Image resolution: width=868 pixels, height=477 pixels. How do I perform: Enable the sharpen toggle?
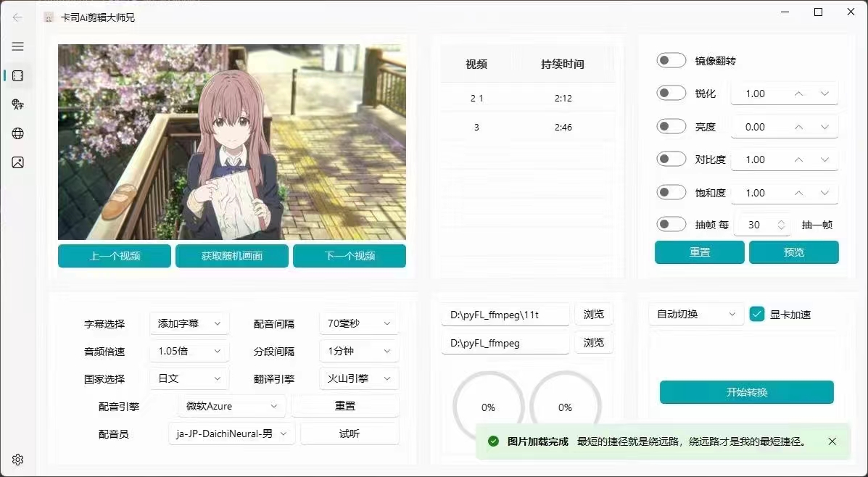(x=671, y=93)
